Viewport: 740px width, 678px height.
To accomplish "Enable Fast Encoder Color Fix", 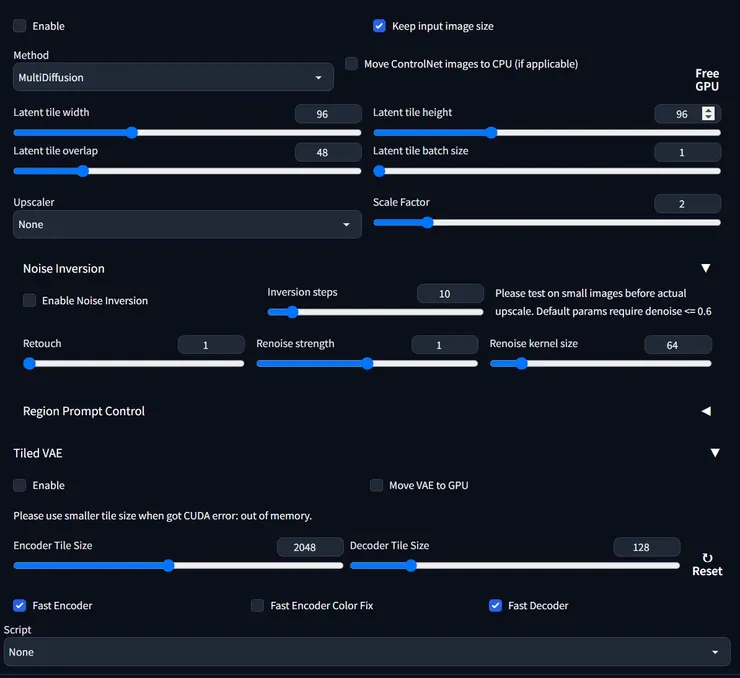I will [258, 606].
